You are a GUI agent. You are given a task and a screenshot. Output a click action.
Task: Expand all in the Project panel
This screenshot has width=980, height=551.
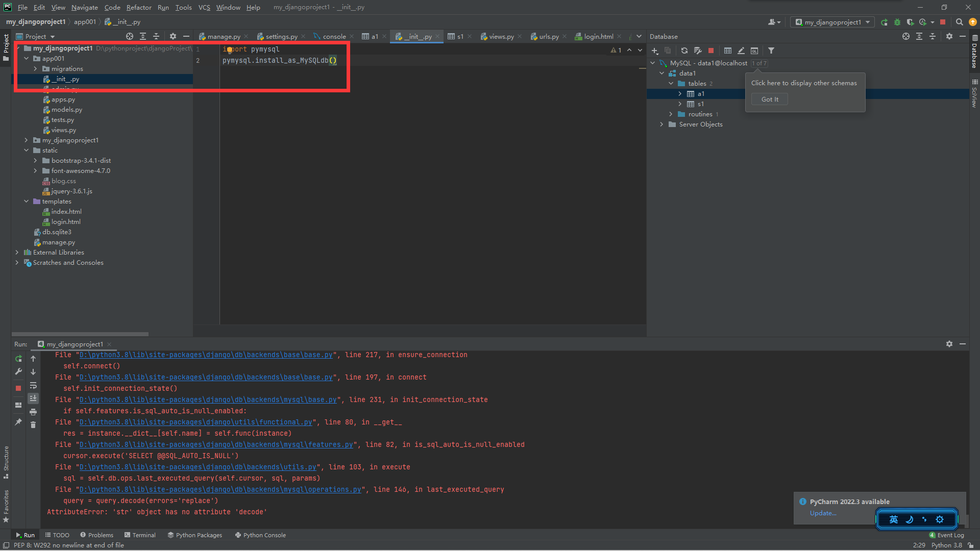(143, 36)
